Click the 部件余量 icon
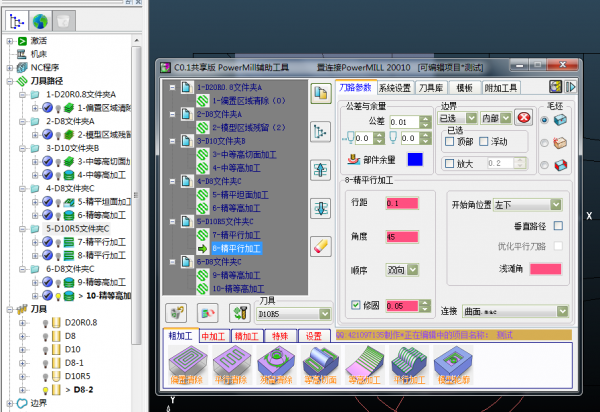 (351, 159)
